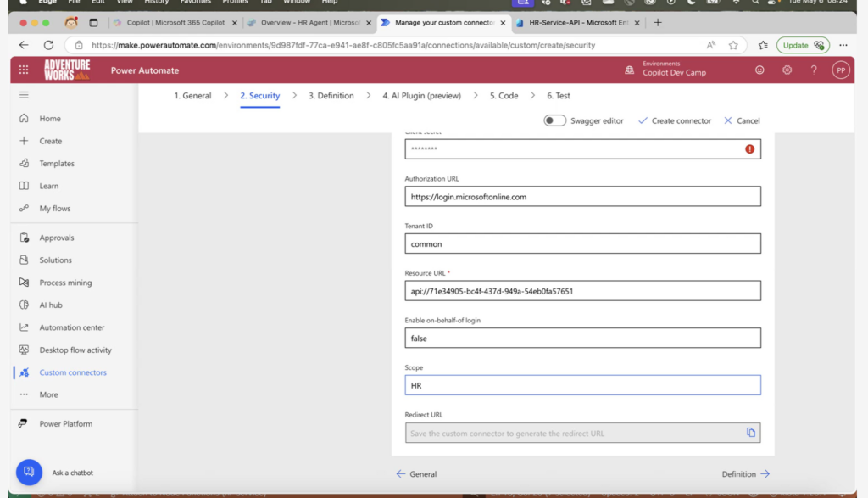Screen dimensions: 868x498
Task: Open the PP account profile avatar
Action: (x=840, y=70)
